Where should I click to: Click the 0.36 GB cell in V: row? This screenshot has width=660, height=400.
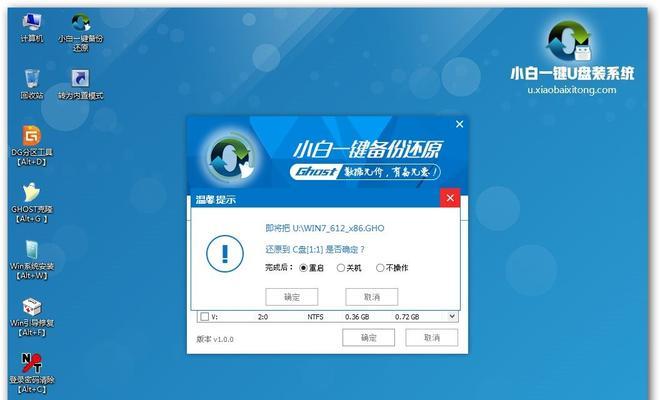tap(357, 317)
